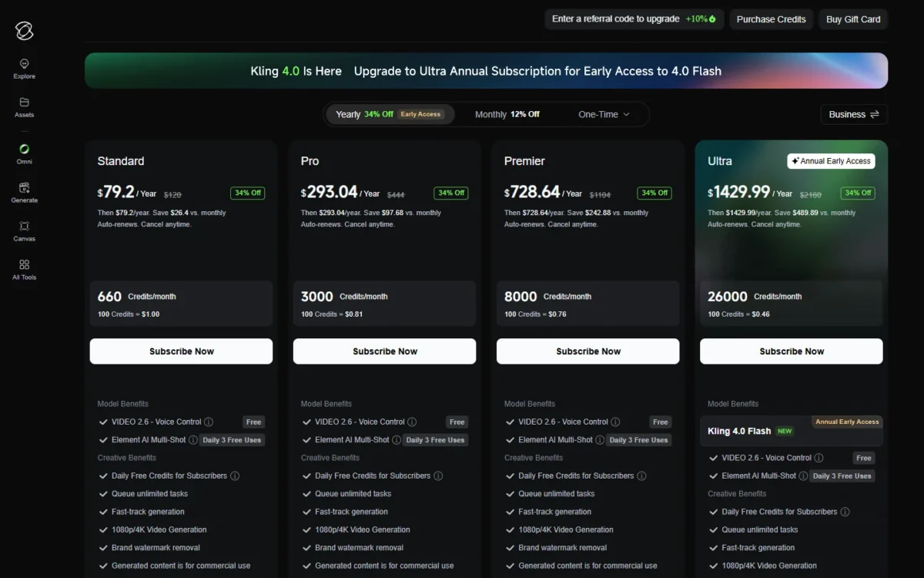The width and height of the screenshot is (924, 578).
Task: Click the Purchase Credits button
Action: pyautogui.click(x=771, y=19)
